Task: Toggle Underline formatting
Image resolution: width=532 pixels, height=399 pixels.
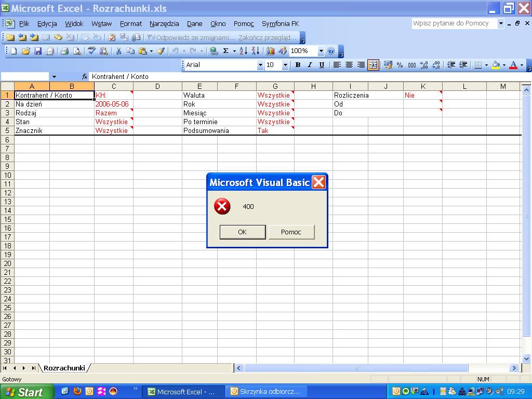Action: [x=322, y=65]
